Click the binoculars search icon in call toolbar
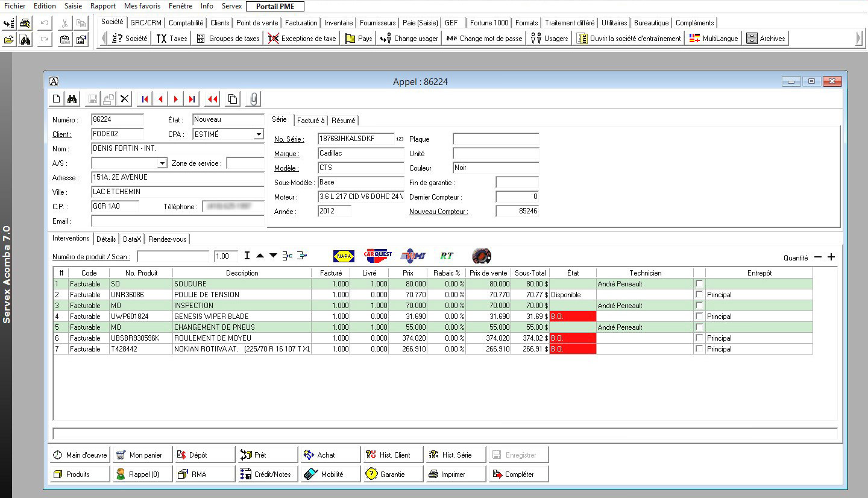This screenshot has height=498, width=868. (x=72, y=99)
